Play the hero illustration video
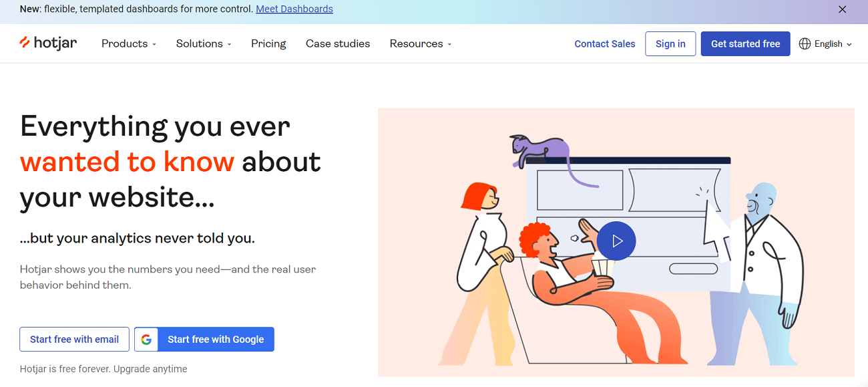The image size is (868, 387). coord(616,241)
